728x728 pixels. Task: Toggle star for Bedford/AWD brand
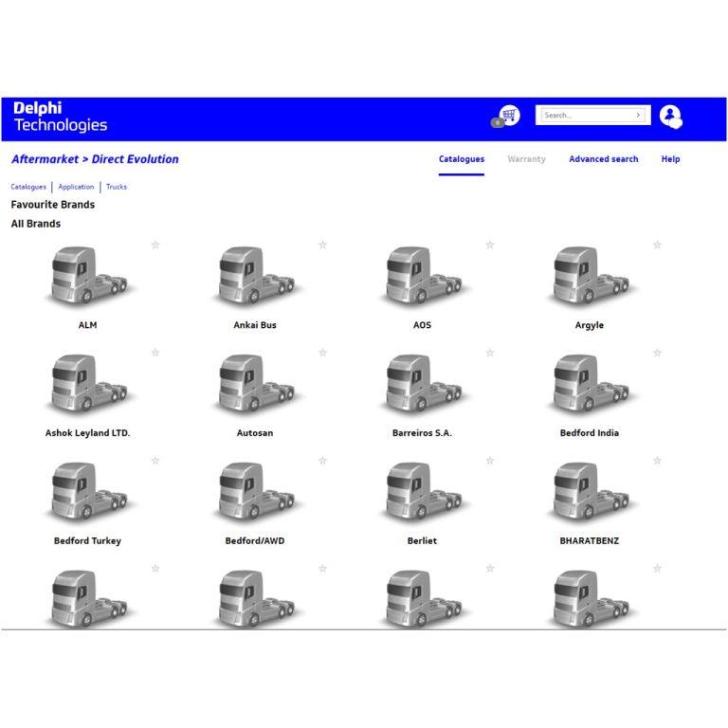[x=322, y=461]
